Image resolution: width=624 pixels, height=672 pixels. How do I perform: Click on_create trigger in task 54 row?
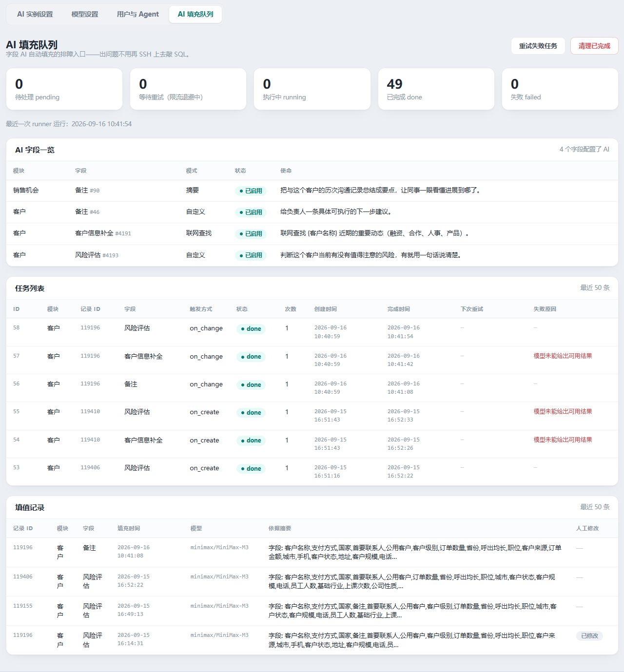(204, 440)
